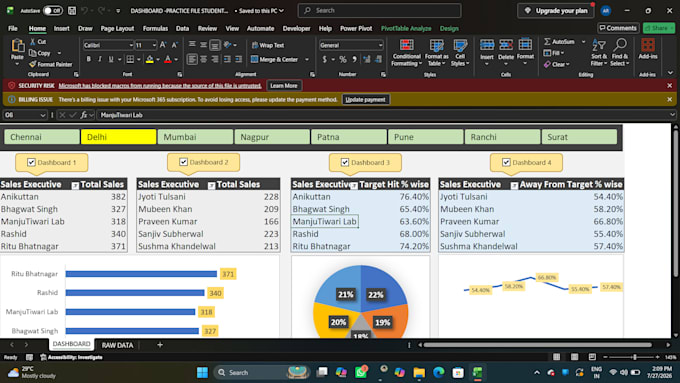This screenshot has width=680, height=383.
Task: Apply Underline formatting
Action: pos(111,59)
